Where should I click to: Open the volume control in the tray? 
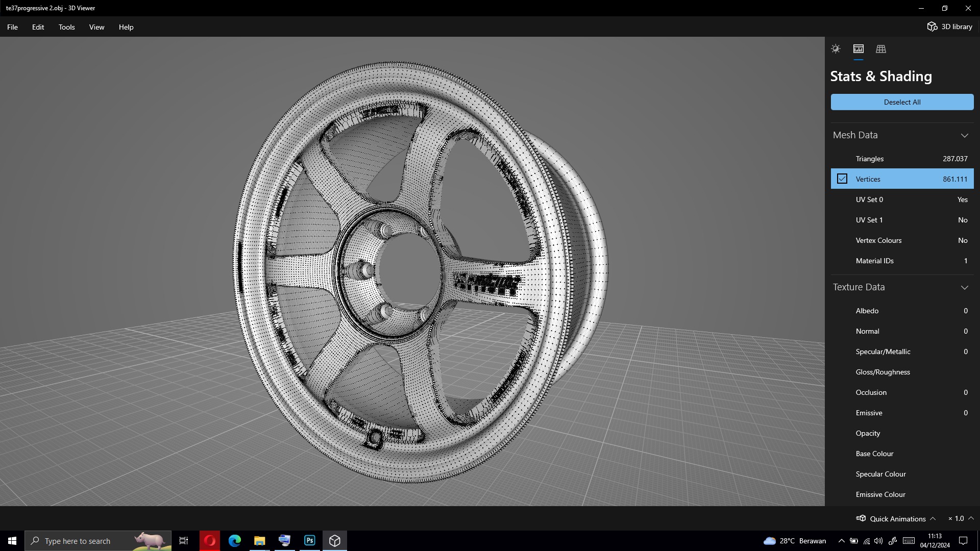click(878, 541)
